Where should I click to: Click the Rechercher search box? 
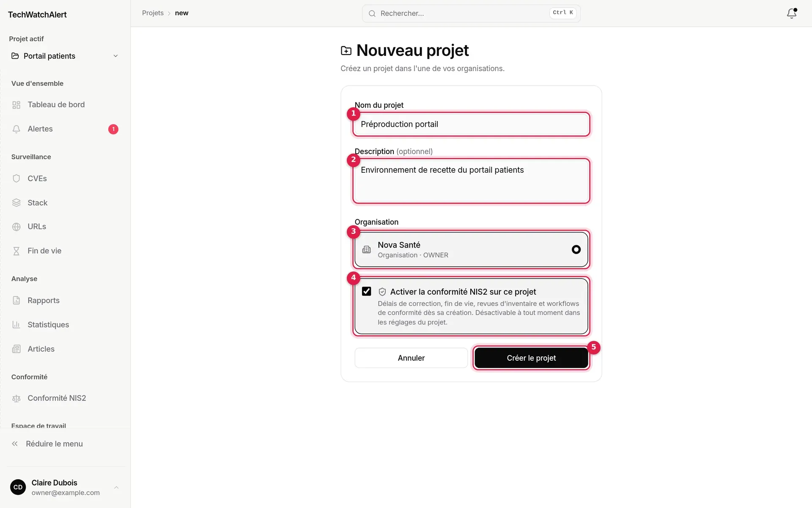point(471,14)
